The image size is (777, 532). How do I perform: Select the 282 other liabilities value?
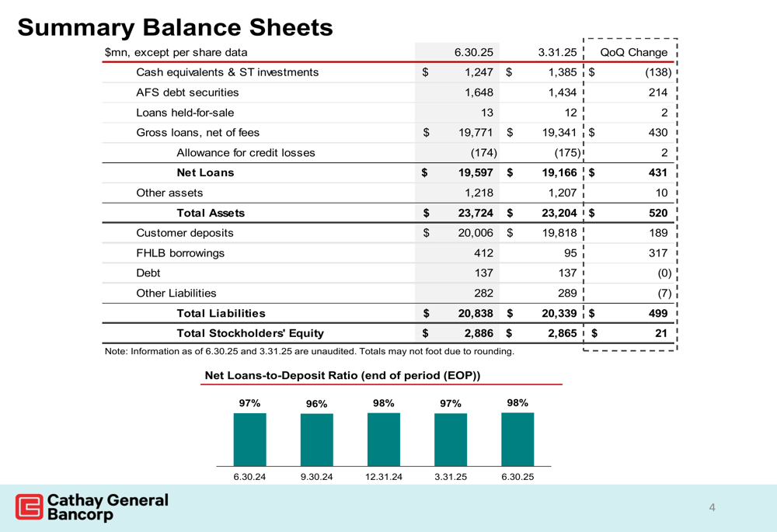pos(483,294)
